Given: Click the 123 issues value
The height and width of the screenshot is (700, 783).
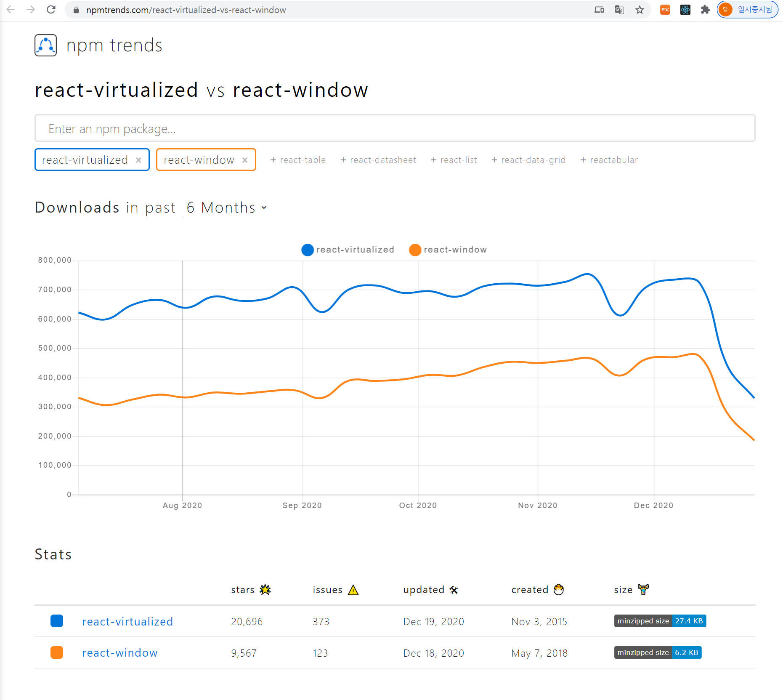Looking at the screenshot, I should tap(320, 653).
